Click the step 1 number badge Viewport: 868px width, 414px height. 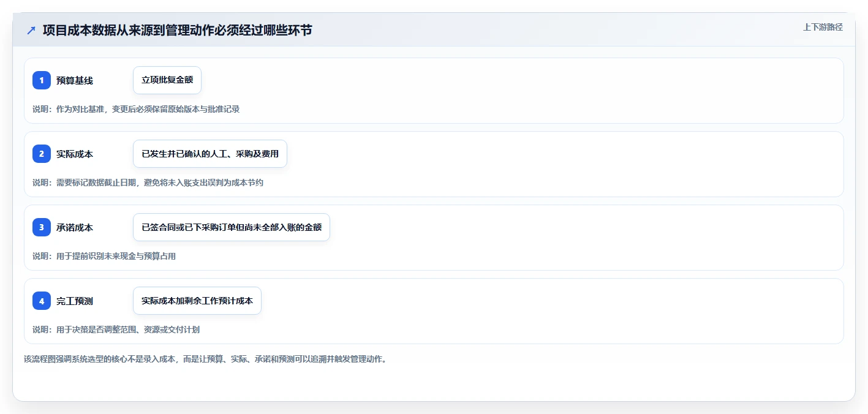[x=42, y=80]
